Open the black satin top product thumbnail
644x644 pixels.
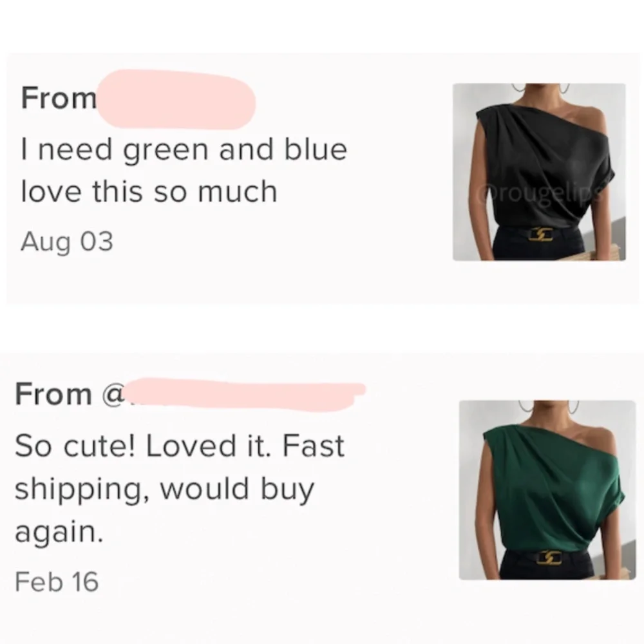tap(544, 171)
